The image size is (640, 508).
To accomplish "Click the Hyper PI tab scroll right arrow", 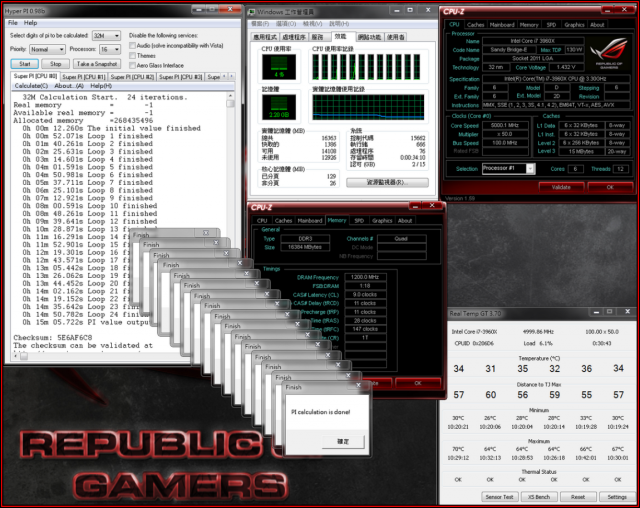I will 231,76.
